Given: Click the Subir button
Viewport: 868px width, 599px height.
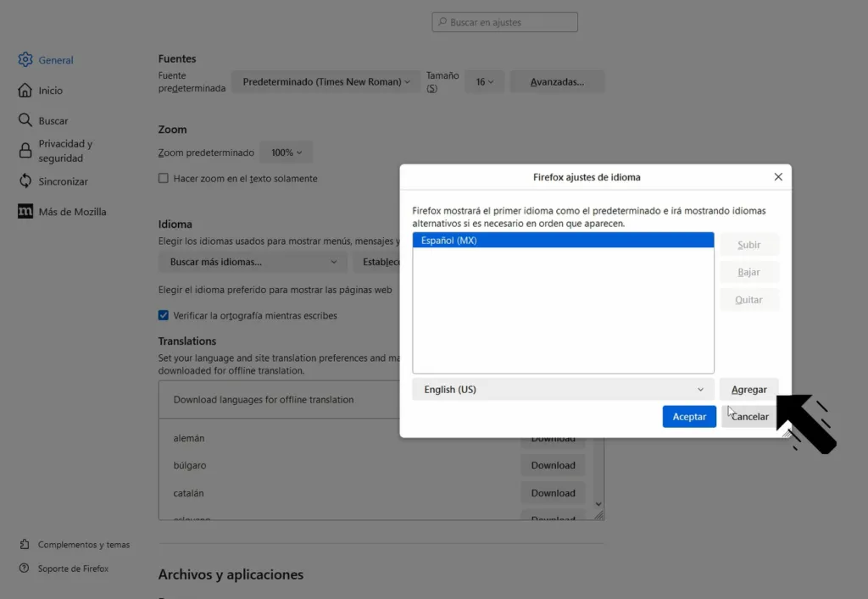Looking at the screenshot, I should pyautogui.click(x=749, y=245).
